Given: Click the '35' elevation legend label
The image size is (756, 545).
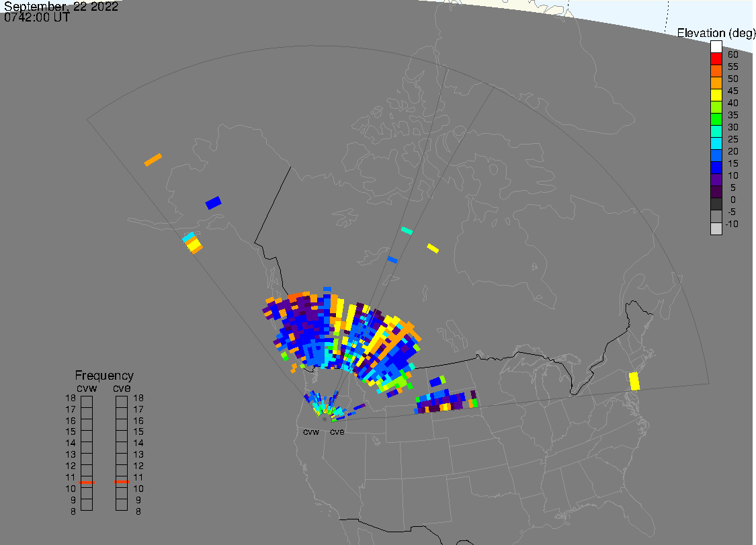Looking at the screenshot, I should [x=733, y=115].
